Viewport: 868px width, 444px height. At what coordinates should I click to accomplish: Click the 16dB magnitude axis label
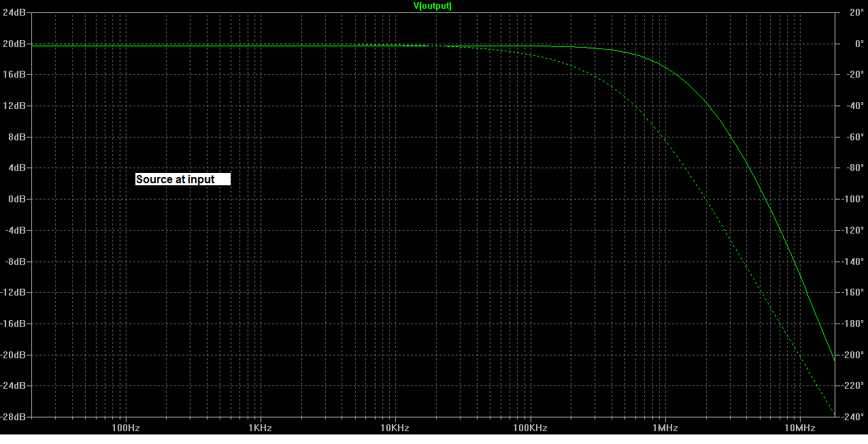(x=14, y=74)
